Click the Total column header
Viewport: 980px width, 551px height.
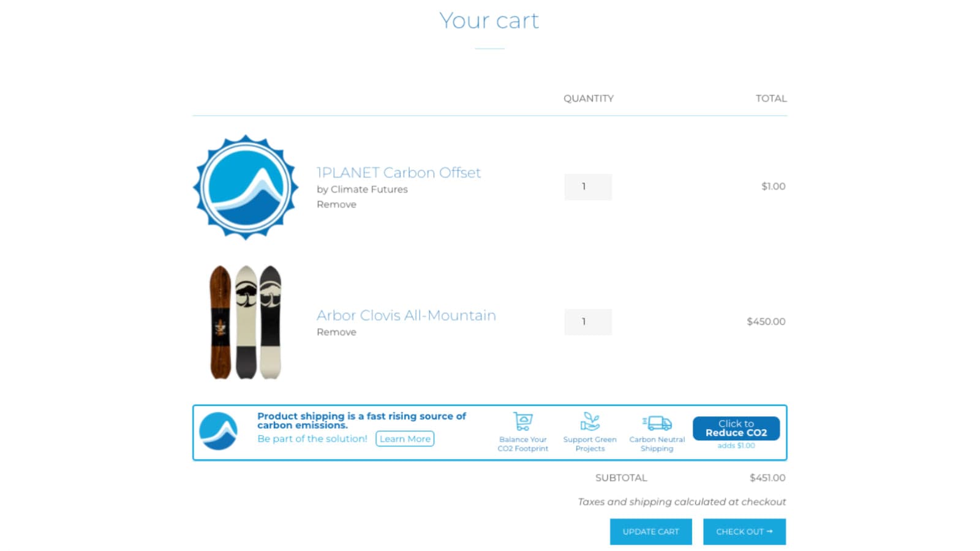tap(771, 98)
